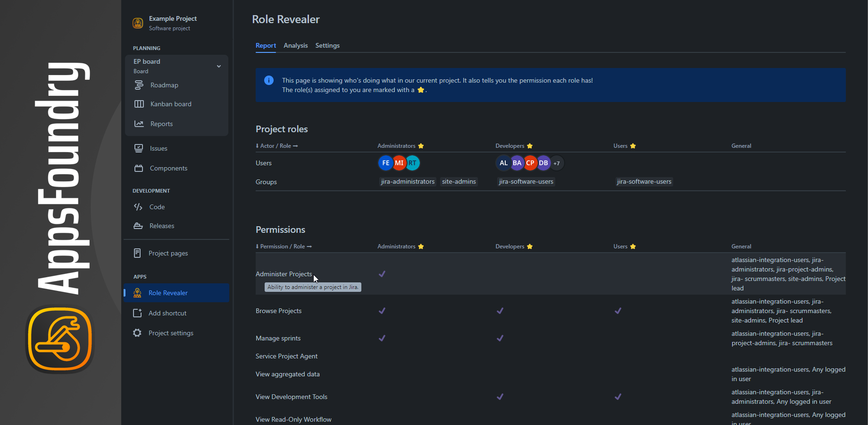Screen dimensions: 868x425
Task: Click the CP developer avatar
Action: (530, 163)
